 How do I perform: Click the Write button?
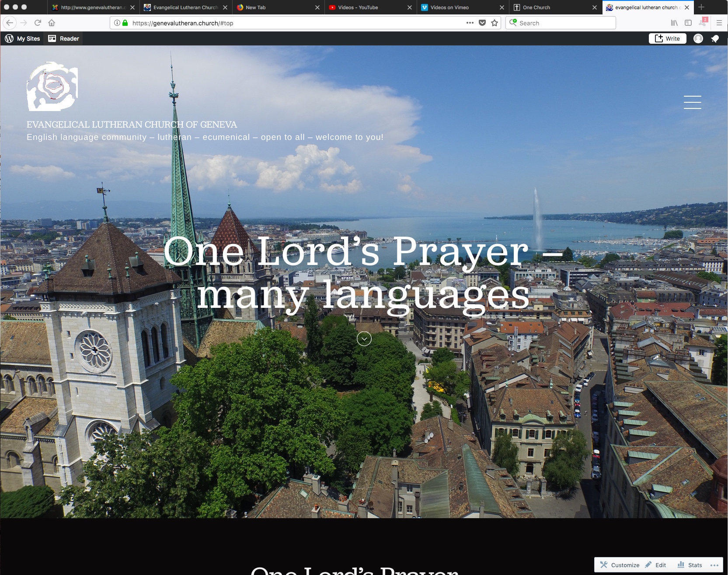click(667, 39)
